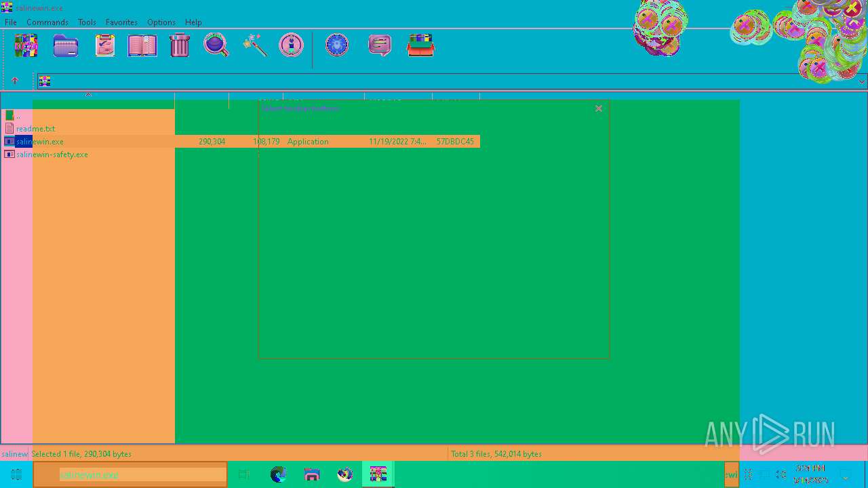The height and width of the screenshot is (488, 868).
Task: Open Microsoft Store from the taskbar
Action: click(311, 474)
